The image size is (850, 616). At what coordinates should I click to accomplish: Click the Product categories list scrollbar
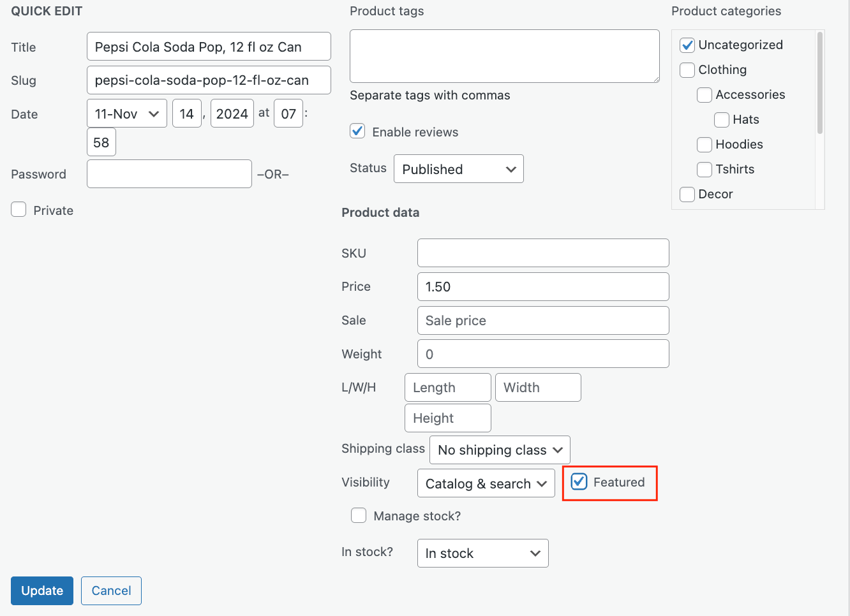pos(820,83)
